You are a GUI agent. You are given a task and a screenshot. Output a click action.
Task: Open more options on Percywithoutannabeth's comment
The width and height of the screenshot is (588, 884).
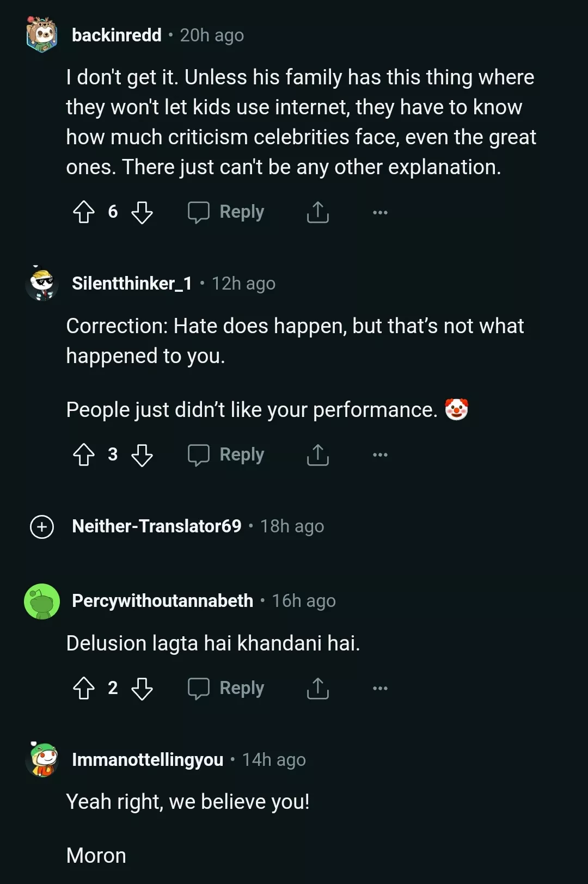(x=380, y=688)
